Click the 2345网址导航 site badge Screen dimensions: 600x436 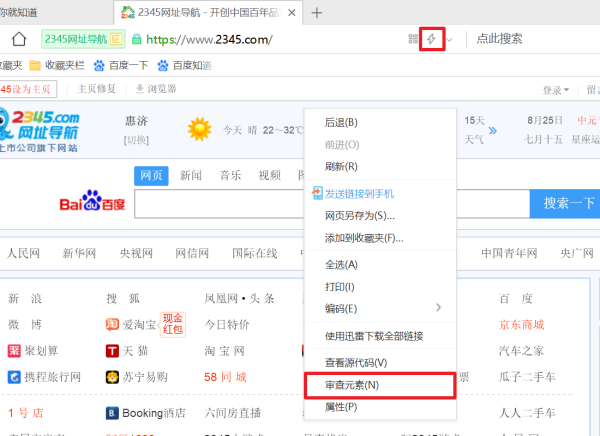[x=83, y=39]
